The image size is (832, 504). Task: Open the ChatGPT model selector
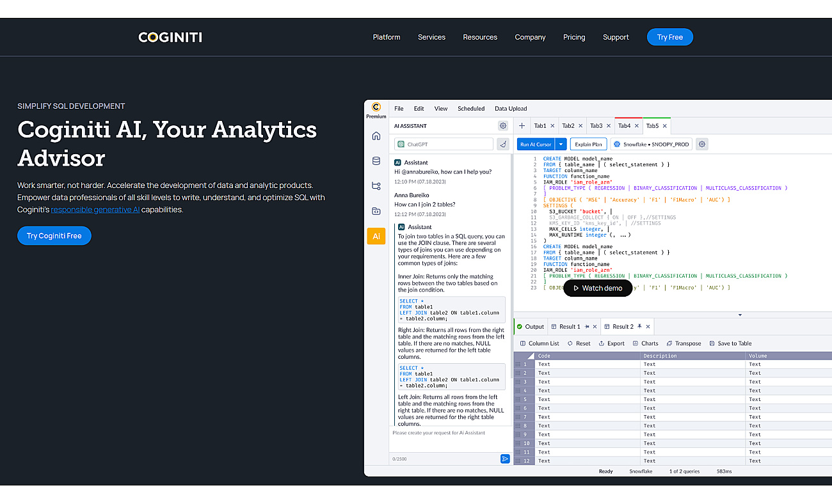(x=444, y=145)
